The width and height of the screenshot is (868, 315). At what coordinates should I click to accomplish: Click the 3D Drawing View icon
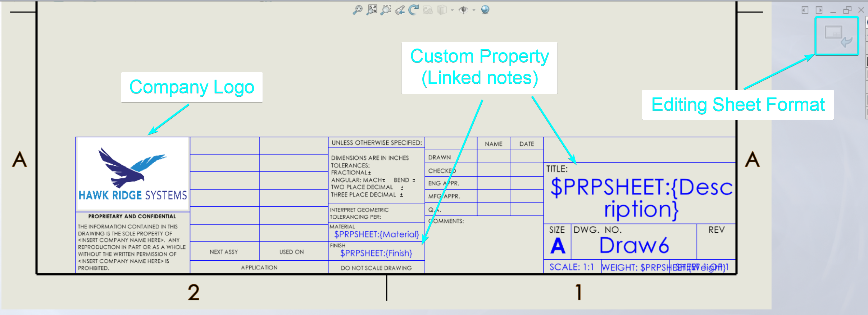(428, 10)
